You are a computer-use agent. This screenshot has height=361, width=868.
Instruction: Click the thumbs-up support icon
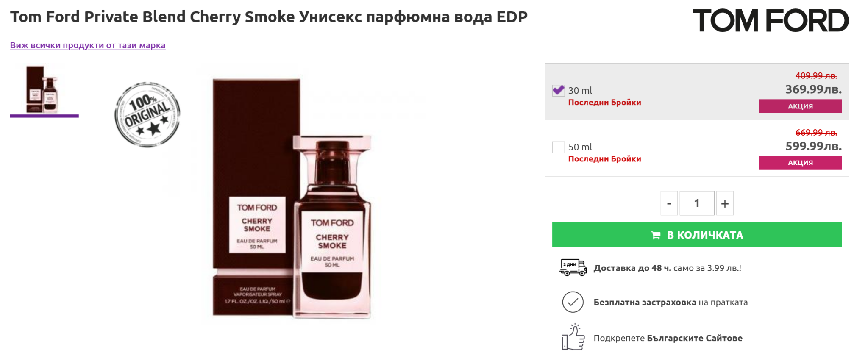[573, 337]
